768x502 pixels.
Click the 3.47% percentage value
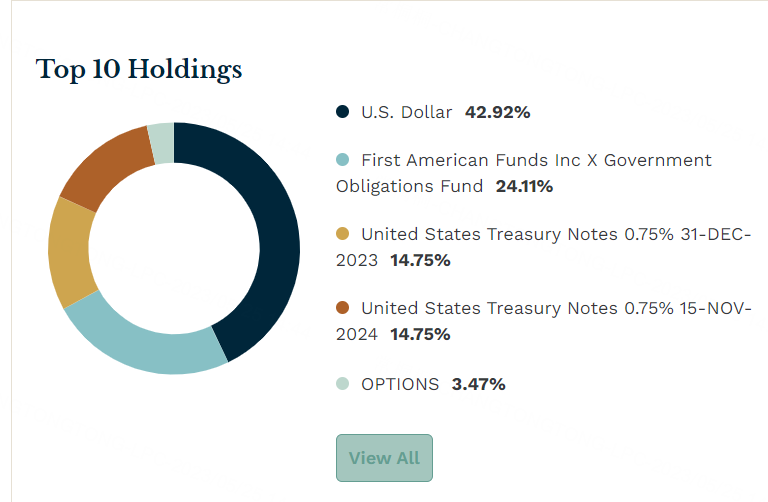[478, 384]
